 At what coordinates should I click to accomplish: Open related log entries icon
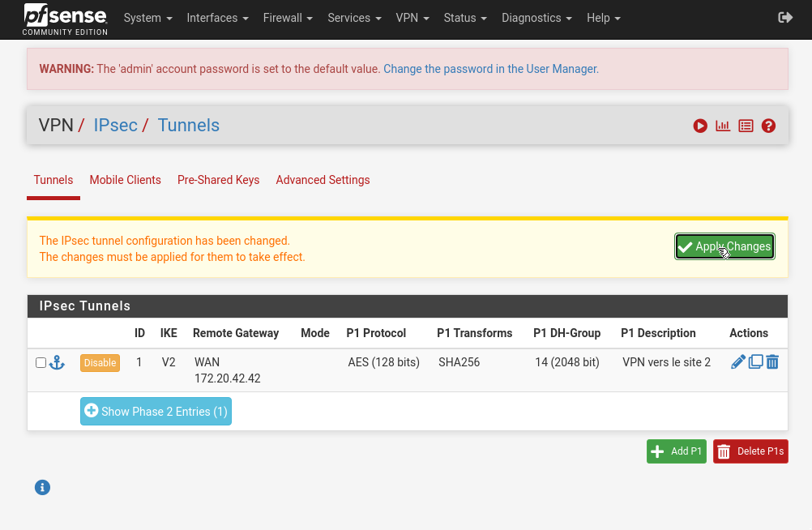746,126
